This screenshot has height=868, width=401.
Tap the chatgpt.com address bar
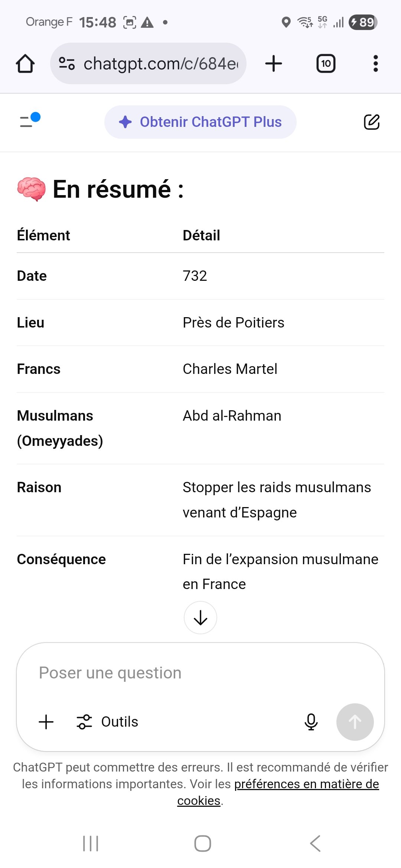coord(160,63)
